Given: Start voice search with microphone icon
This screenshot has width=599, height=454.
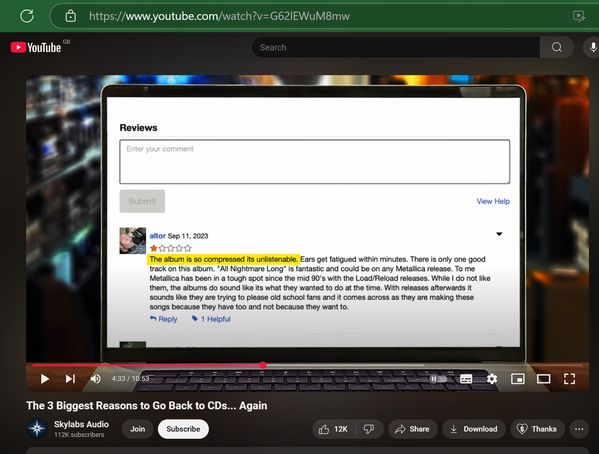Looking at the screenshot, I should click(x=593, y=47).
